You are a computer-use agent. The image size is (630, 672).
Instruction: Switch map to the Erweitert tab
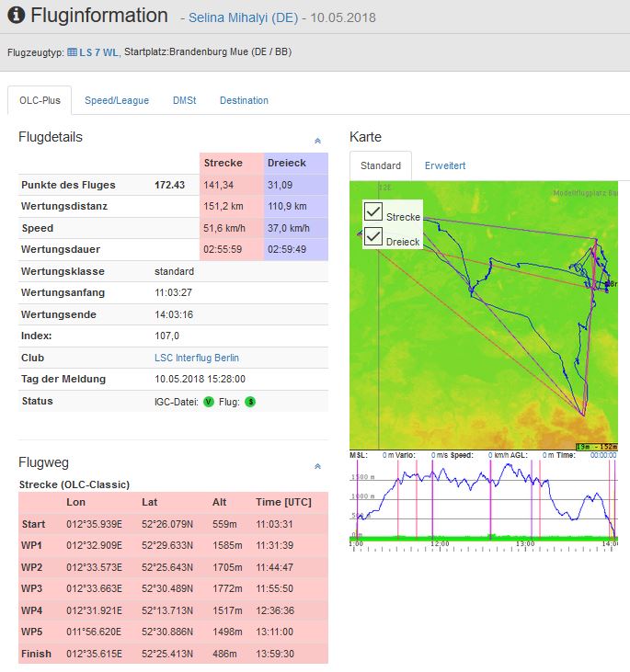tap(445, 165)
